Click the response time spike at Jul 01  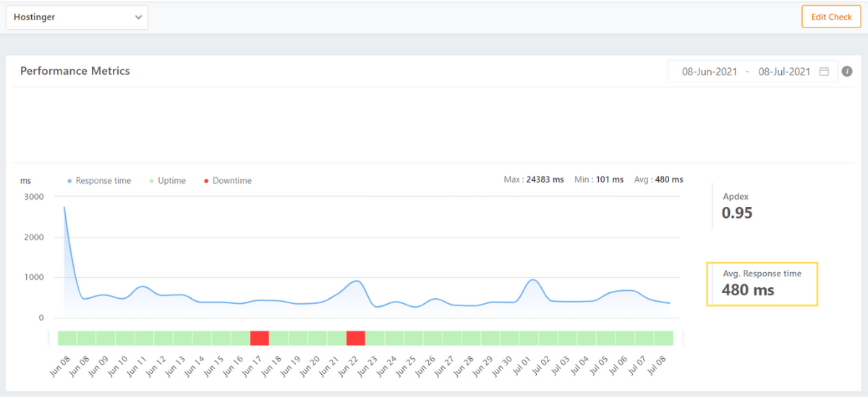click(533, 279)
